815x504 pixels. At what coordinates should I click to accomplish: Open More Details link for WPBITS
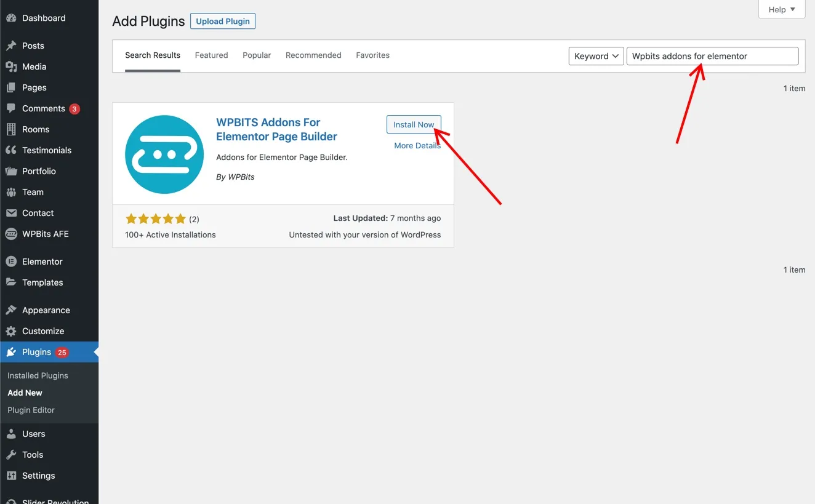(417, 146)
